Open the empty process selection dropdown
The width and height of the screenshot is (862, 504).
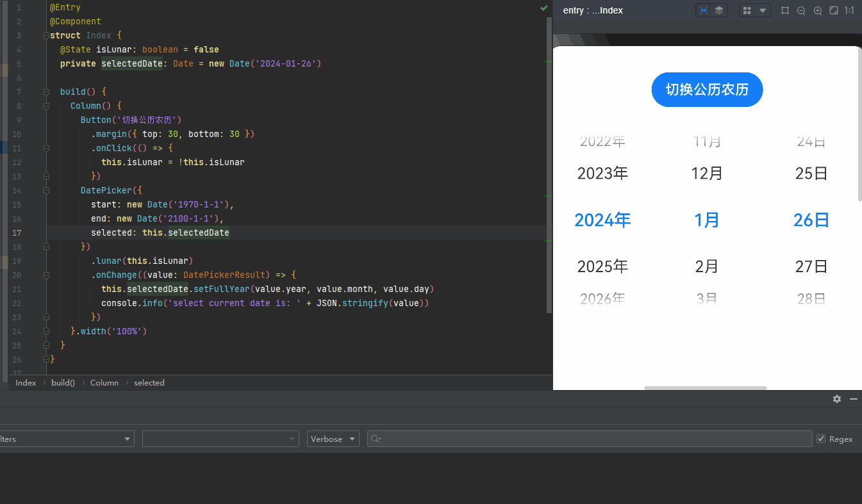tap(220, 439)
